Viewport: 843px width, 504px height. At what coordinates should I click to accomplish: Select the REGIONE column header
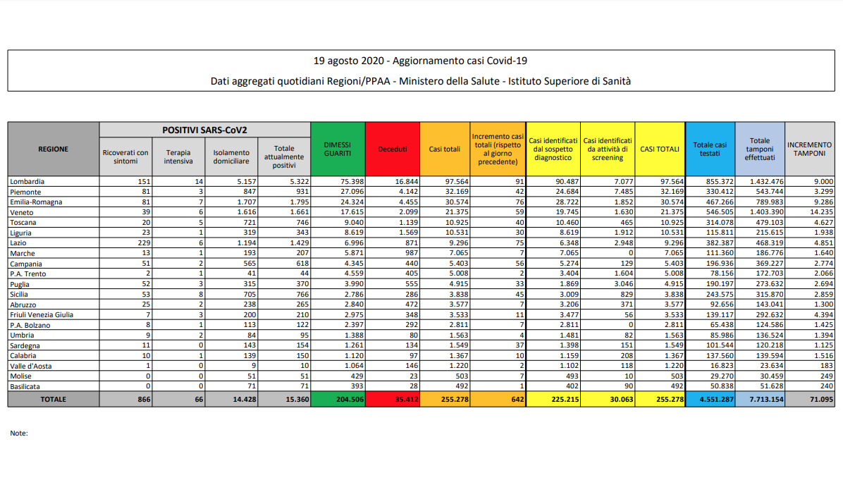[54, 149]
